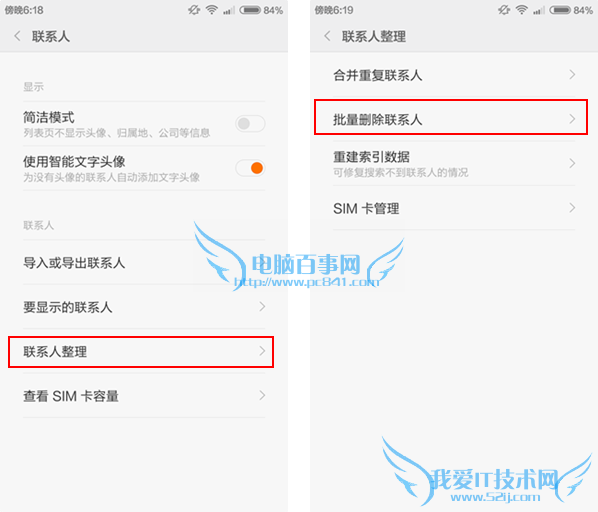
Task: Disable the 使用智能文字头像 switch
Action: click(250, 168)
